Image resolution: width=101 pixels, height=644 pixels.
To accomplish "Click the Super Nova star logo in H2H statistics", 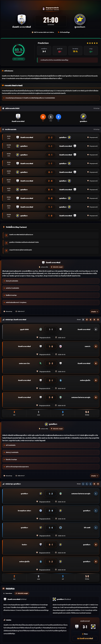I will [83, 116].
